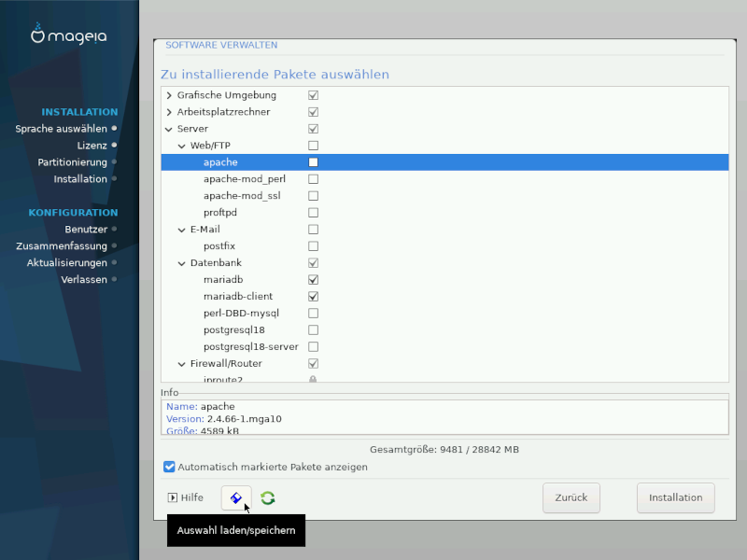Uncheck the mariadb package checkbox
This screenshot has width=747, height=560.
click(313, 280)
